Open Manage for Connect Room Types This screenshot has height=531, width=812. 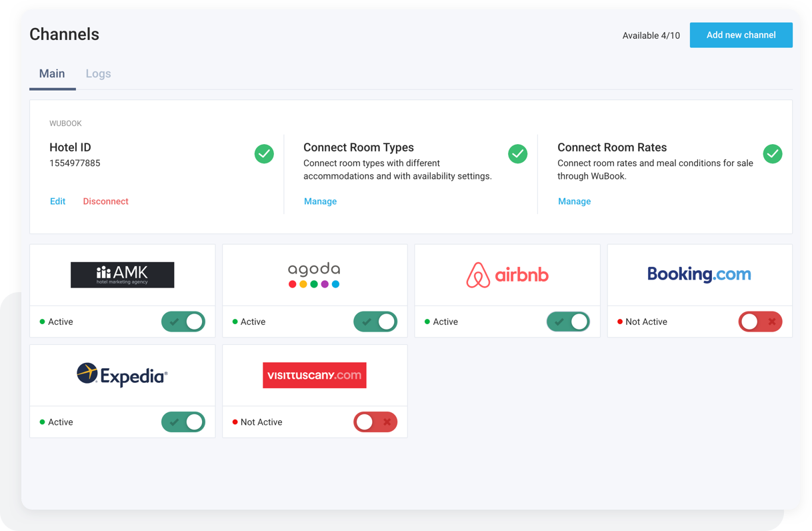pos(320,201)
